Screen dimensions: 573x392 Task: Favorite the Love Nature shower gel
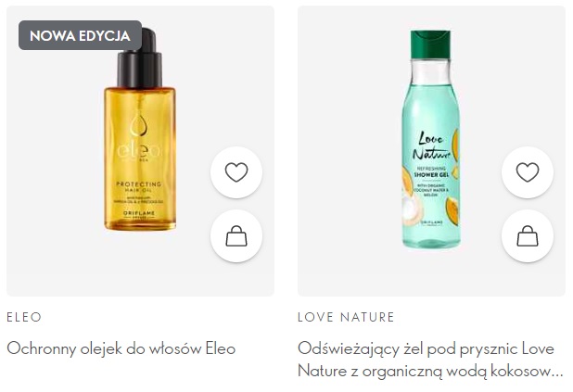[x=528, y=172]
